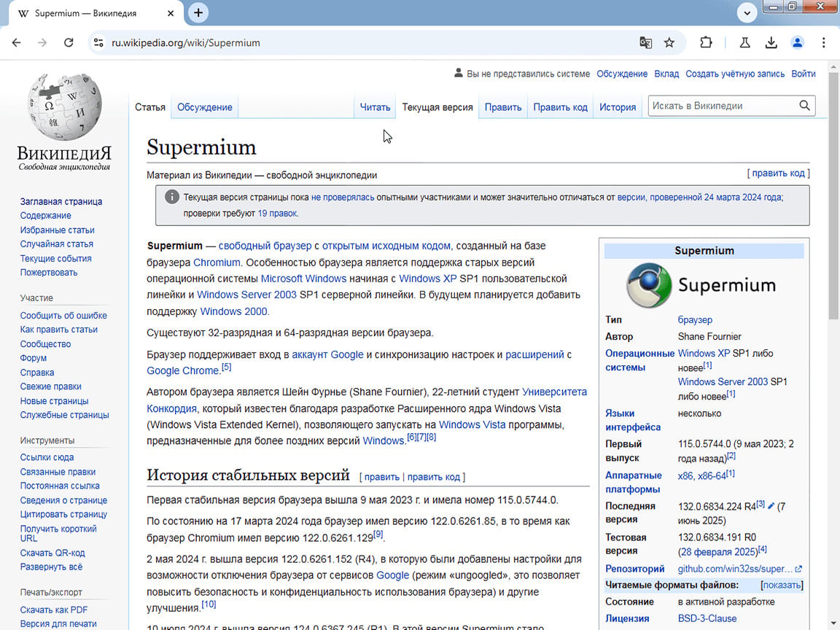The width and height of the screenshot is (840, 630).
Task: Open Свежие правки in sidebar
Action: pyautogui.click(x=51, y=386)
